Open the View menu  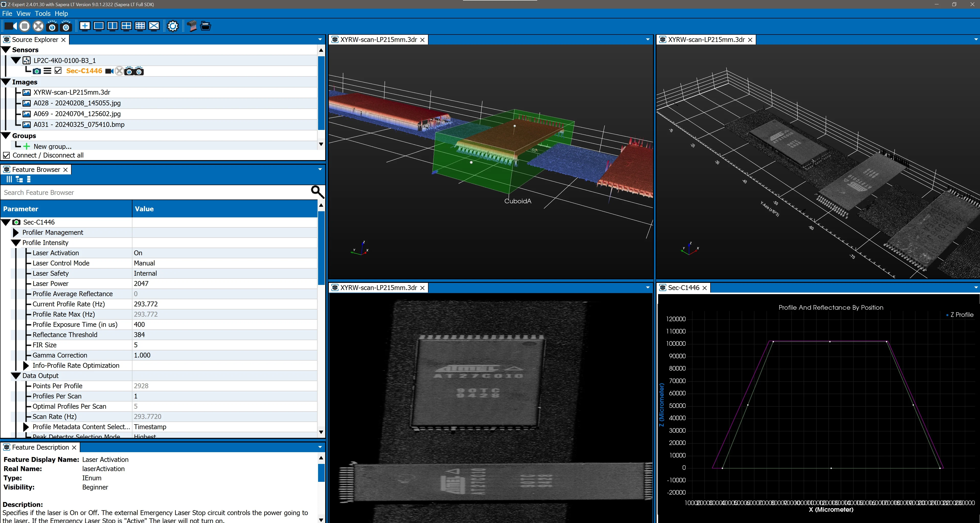[x=23, y=13]
